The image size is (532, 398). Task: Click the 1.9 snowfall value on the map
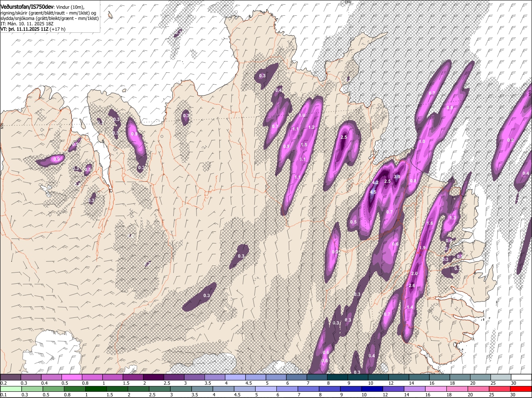click(x=422, y=248)
